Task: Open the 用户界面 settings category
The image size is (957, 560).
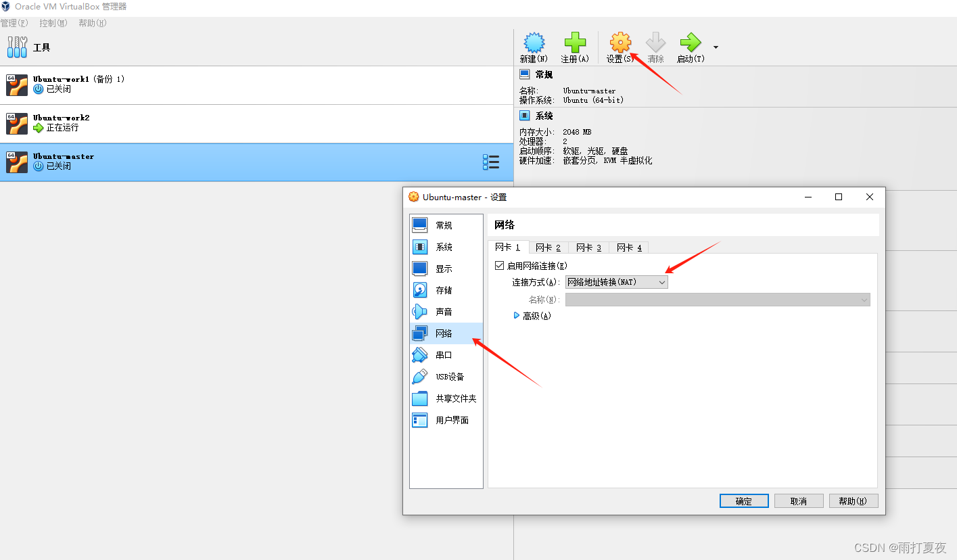Action: 446,420
